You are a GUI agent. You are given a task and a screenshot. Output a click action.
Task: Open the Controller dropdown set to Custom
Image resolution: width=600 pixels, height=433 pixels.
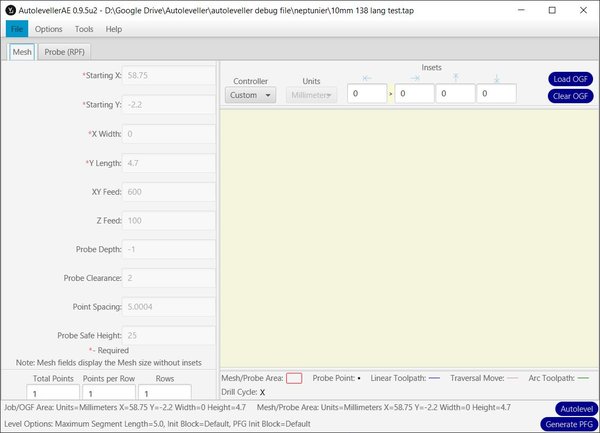[x=251, y=95]
